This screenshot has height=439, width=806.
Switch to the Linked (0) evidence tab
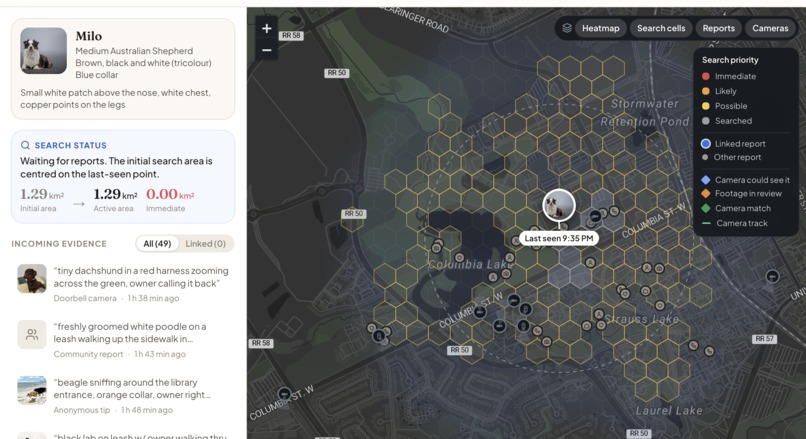[x=206, y=244]
